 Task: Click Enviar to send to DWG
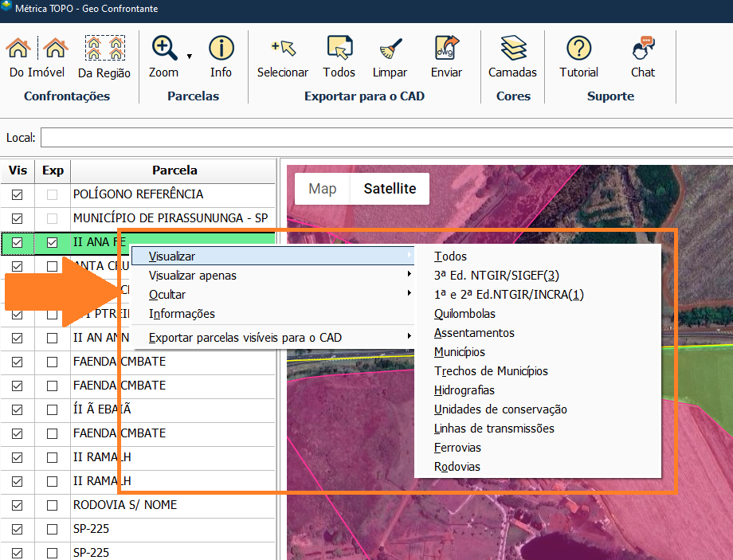(x=446, y=51)
